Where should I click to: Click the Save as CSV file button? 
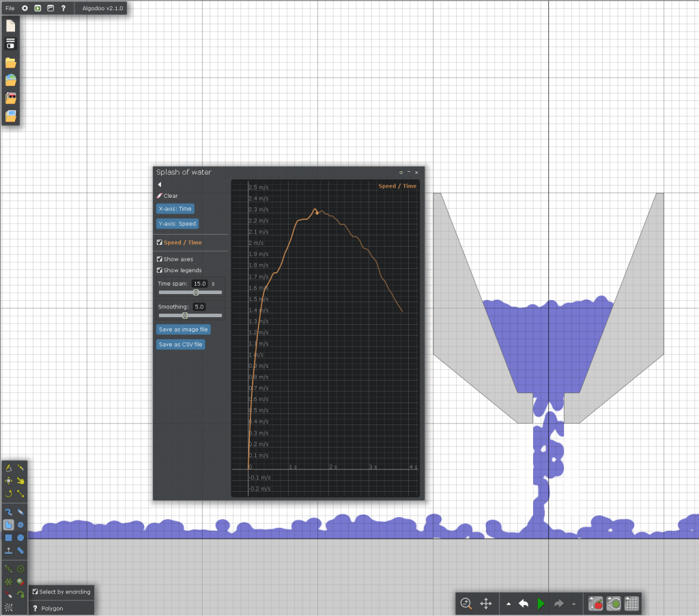[180, 344]
